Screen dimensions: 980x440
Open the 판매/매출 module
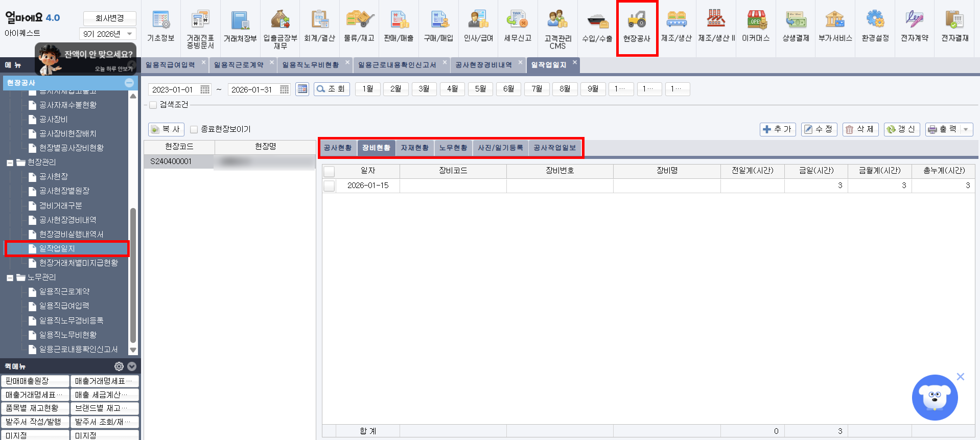click(399, 27)
